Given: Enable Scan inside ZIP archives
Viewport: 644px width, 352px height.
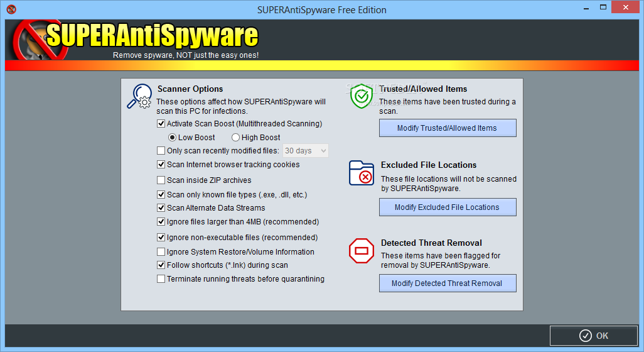Looking at the screenshot, I should [x=161, y=180].
